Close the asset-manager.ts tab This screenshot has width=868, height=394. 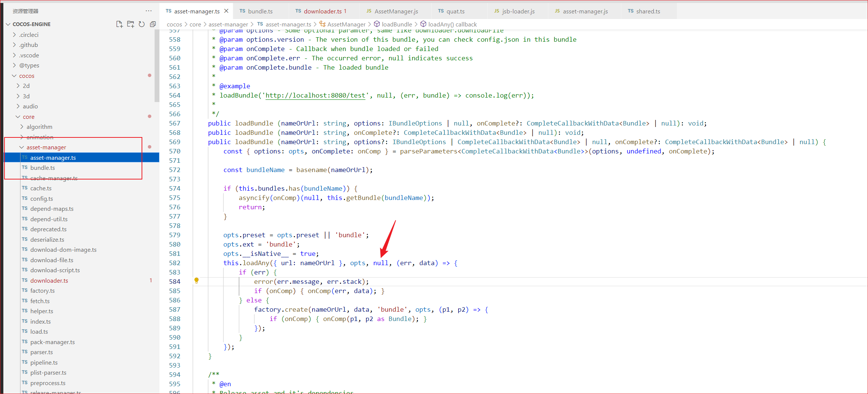click(x=226, y=11)
